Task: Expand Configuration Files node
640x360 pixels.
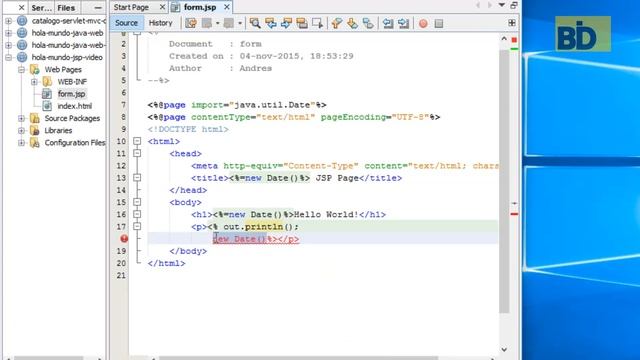Action: (x=21, y=143)
